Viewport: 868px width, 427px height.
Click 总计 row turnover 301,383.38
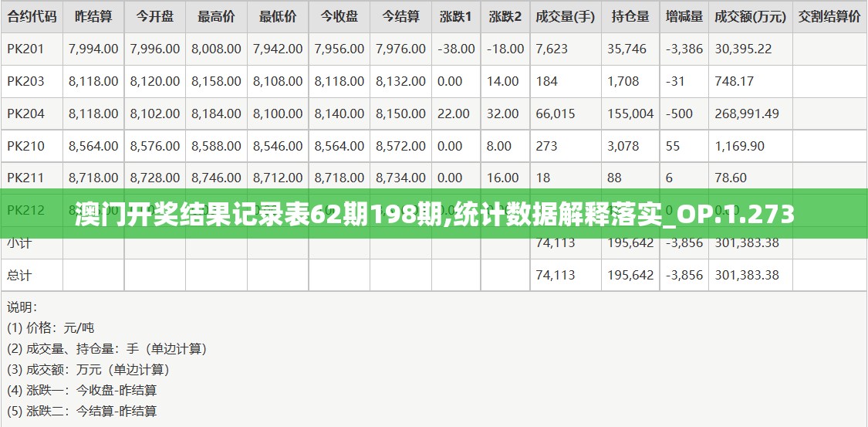click(747, 275)
